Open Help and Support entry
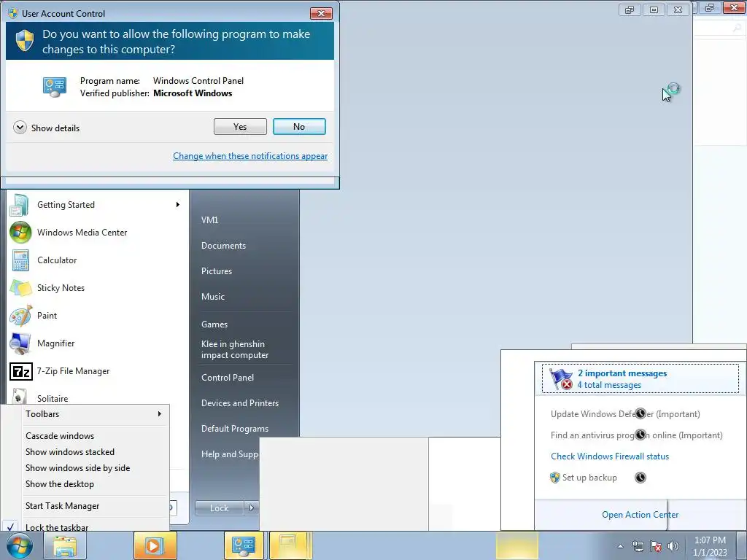Screen dimensions: 747x560 [230, 454]
